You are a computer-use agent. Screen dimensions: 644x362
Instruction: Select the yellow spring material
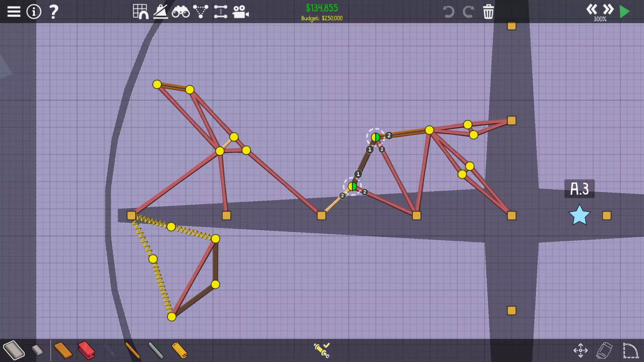click(x=179, y=350)
